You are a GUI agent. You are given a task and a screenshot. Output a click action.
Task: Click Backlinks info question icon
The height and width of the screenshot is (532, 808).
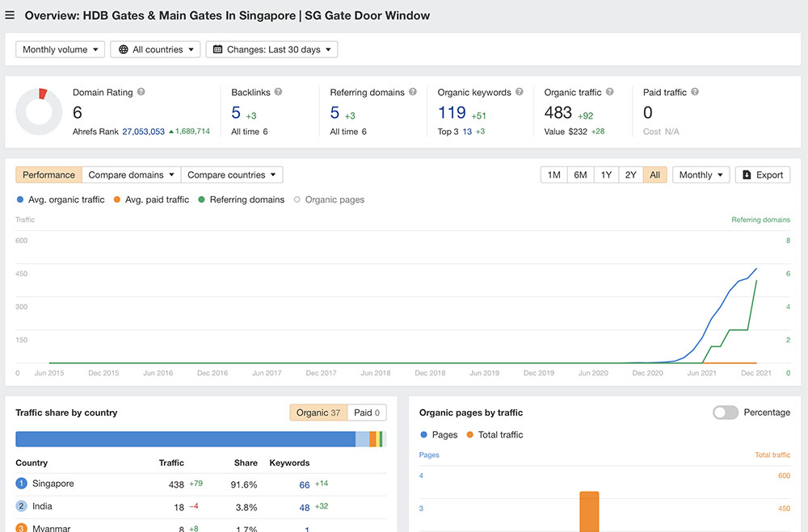pyautogui.click(x=278, y=92)
